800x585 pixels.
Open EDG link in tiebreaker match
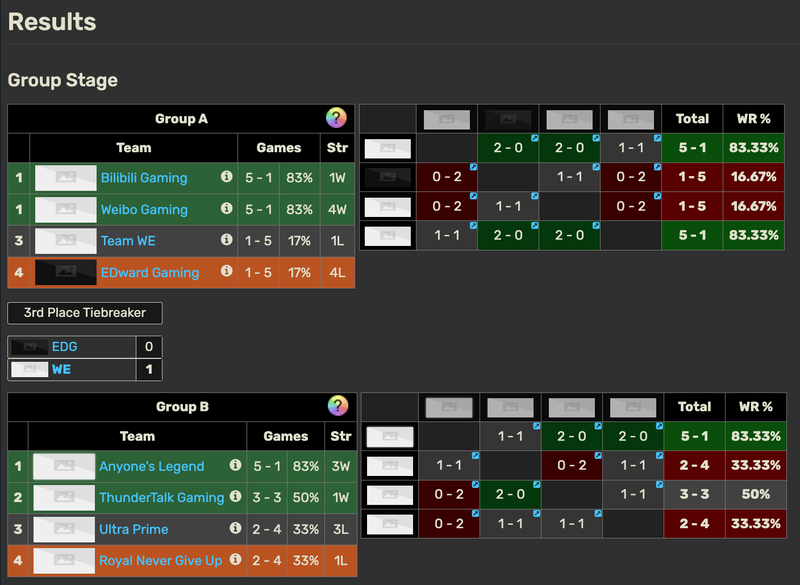[64, 346]
